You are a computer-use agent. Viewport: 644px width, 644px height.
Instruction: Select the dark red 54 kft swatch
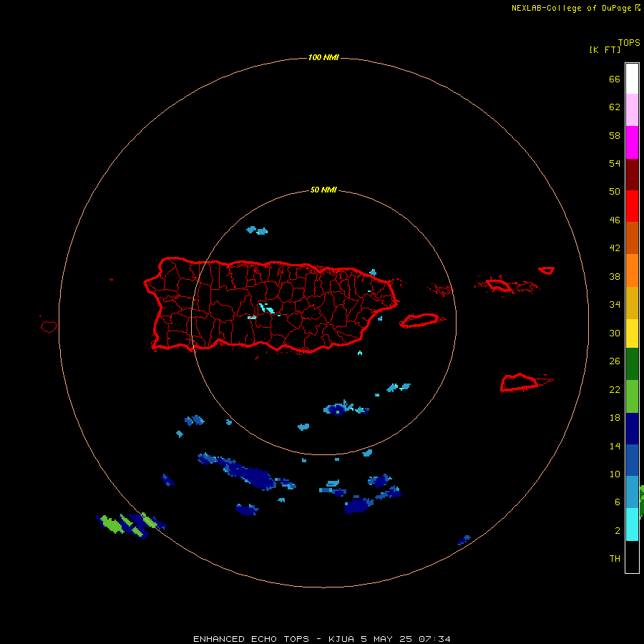coord(632,175)
